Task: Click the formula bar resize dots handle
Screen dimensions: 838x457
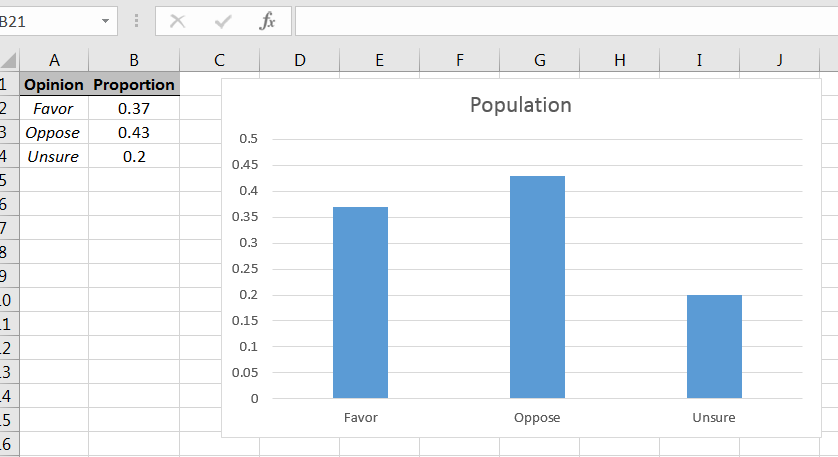Action: (136, 21)
